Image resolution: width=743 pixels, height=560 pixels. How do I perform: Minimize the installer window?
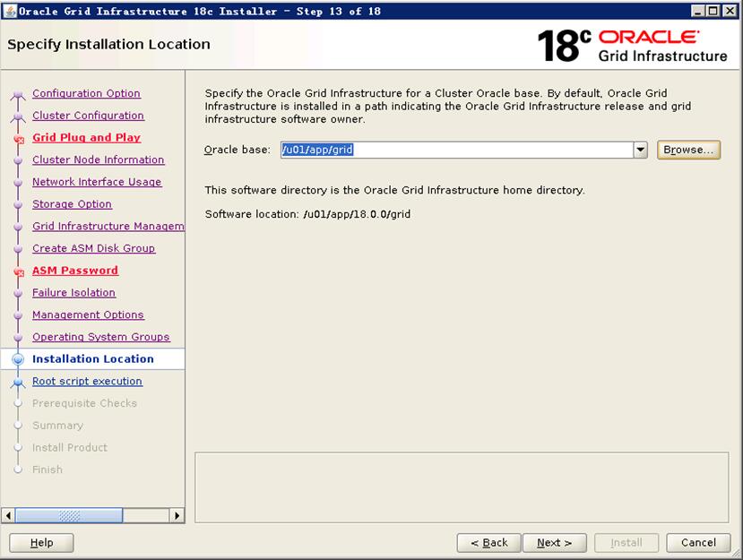click(697, 11)
